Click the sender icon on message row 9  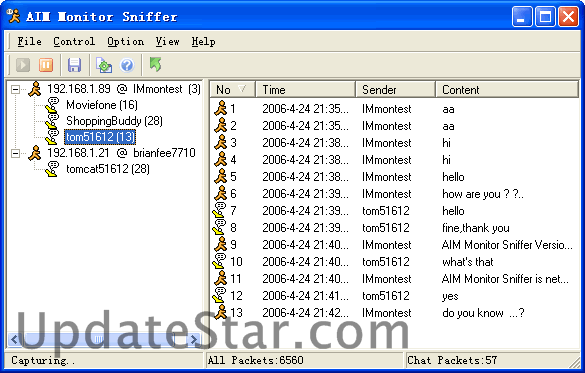pyautogui.click(x=220, y=244)
